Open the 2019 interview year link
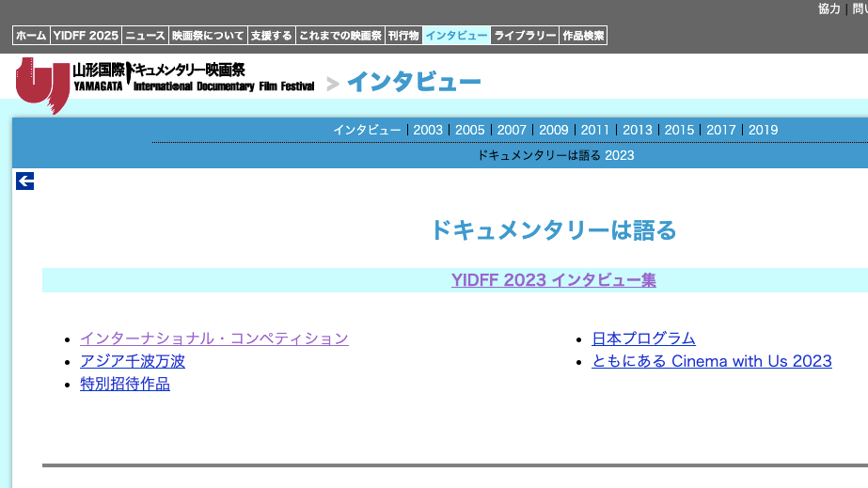Image resolution: width=868 pixels, height=488 pixels. click(x=764, y=130)
